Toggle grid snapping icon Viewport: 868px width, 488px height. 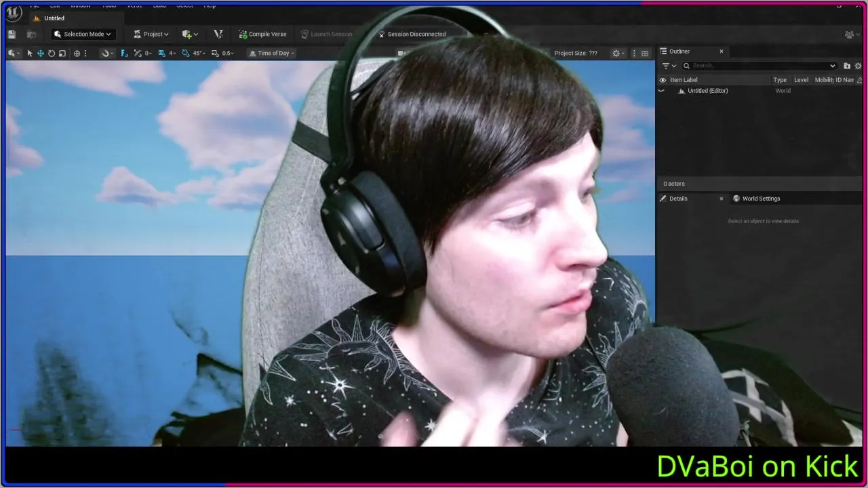(x=161, y=53)
